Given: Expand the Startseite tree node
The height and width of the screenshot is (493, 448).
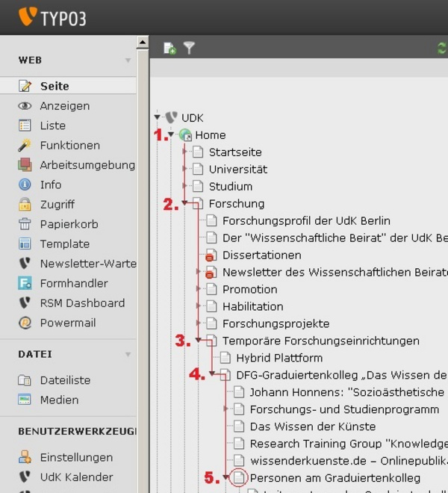Looking at the screenshot, I should [185, 152].
